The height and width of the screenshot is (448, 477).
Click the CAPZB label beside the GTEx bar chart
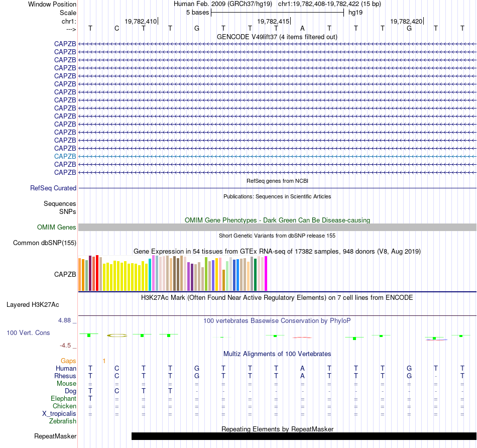[x=65, y=274]
